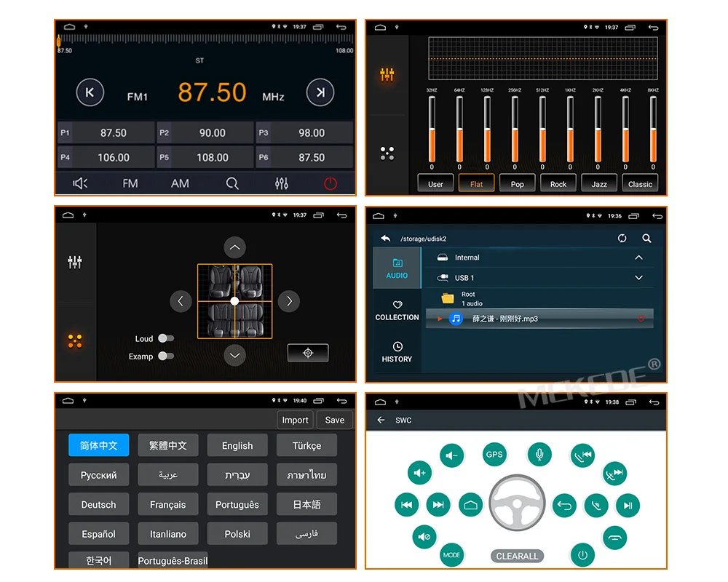
Task: Open the AUDIO tab in file browser
Action: point(397,268)
